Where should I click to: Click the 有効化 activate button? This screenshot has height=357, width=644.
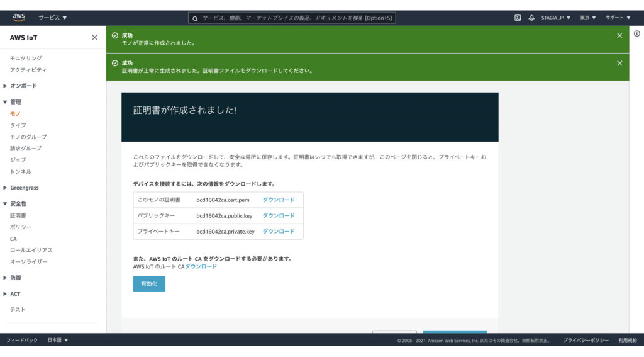pos(149,284)
